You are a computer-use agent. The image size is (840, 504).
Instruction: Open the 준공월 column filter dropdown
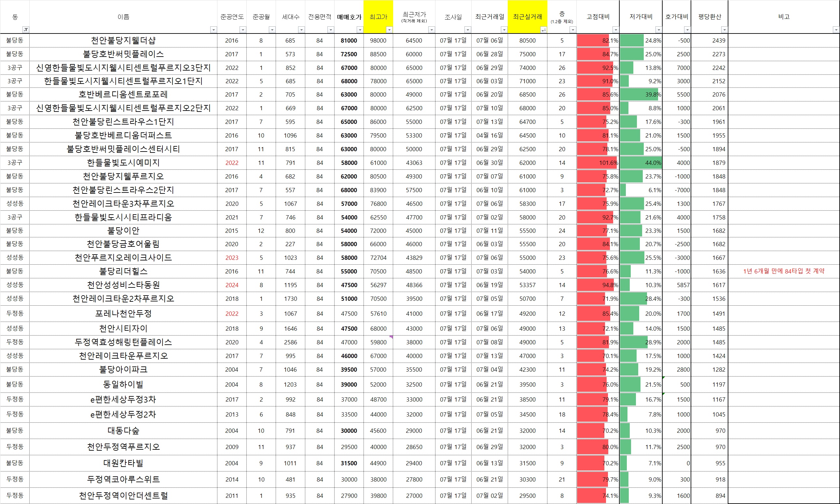(x=272, y=30)
